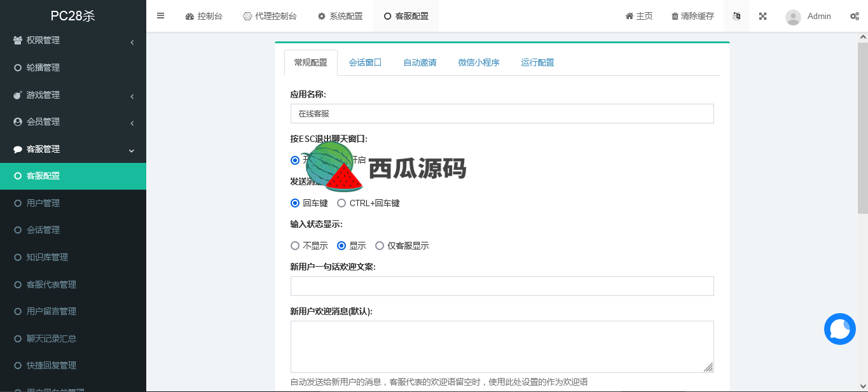Click the 权限管理 users icon in the sidebar
This screenshot has width=868, height=392.
tap(18, 40)
